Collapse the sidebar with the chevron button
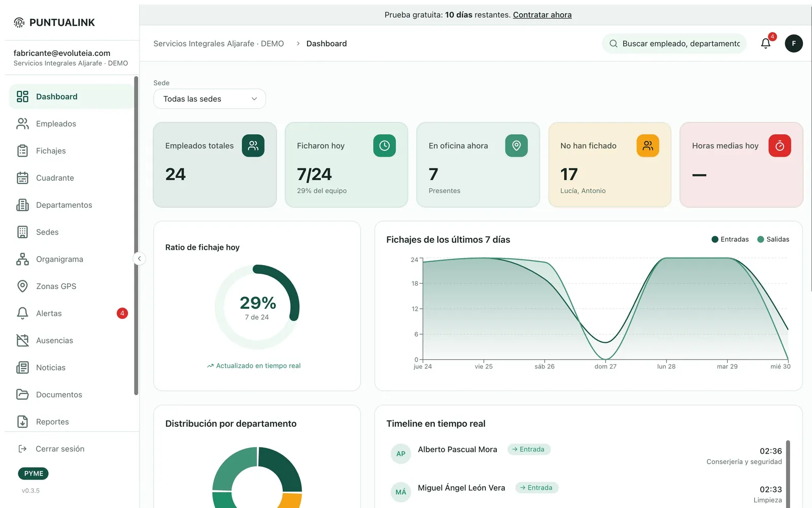 coord(139,259)
